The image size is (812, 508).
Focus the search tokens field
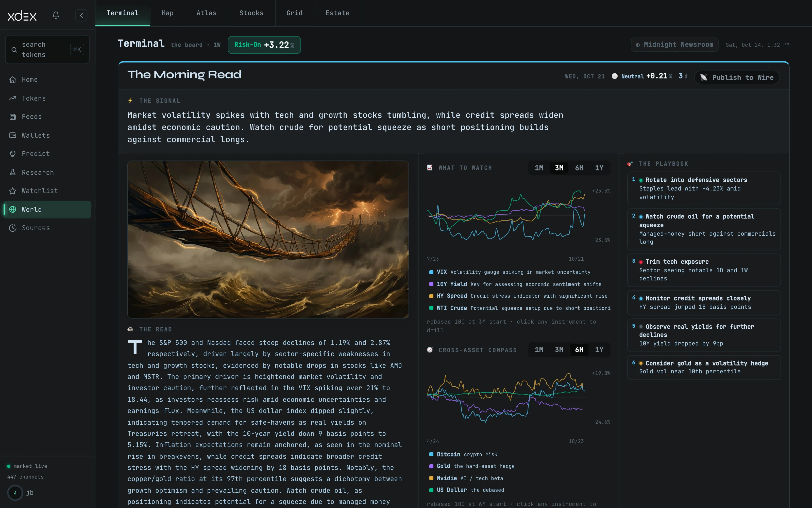[47, 50]
